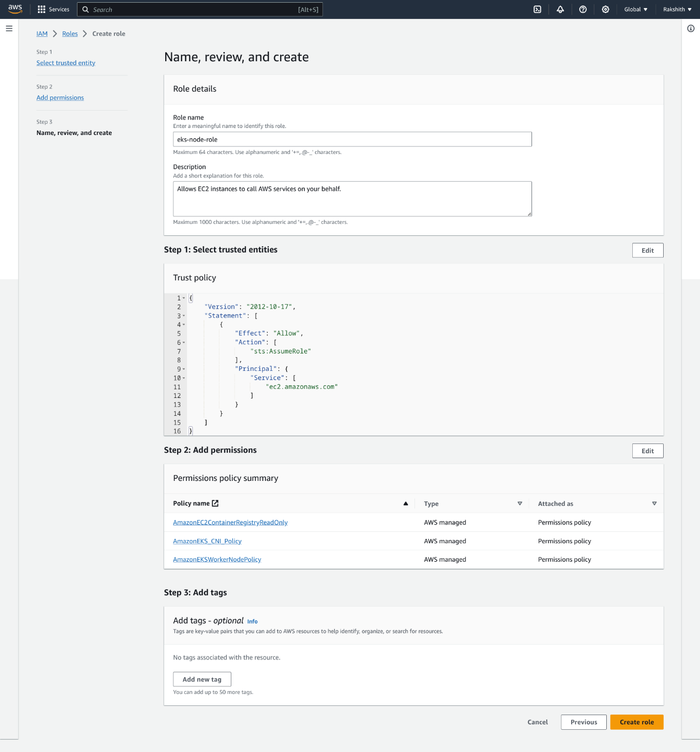Click the external link icon beside Policy name

(215, 503)
